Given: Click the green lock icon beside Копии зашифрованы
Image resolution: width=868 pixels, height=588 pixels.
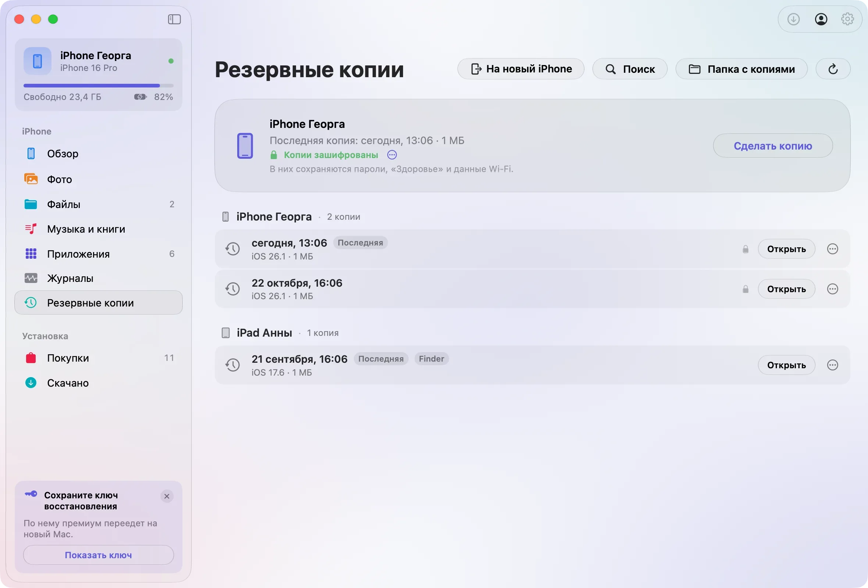Looking at the screenshot, I should [x=274, y=154].
